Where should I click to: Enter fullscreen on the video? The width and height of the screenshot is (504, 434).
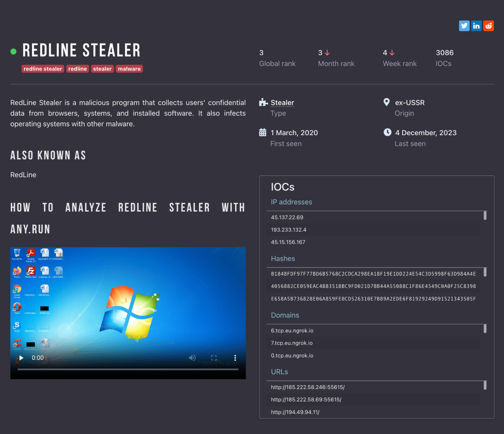214,358
